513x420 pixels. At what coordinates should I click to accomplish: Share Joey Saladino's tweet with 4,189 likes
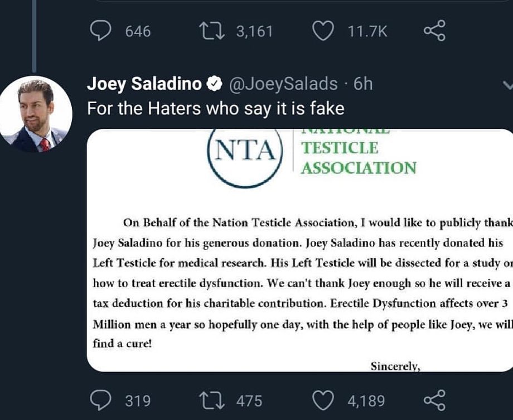coord(434,400)
